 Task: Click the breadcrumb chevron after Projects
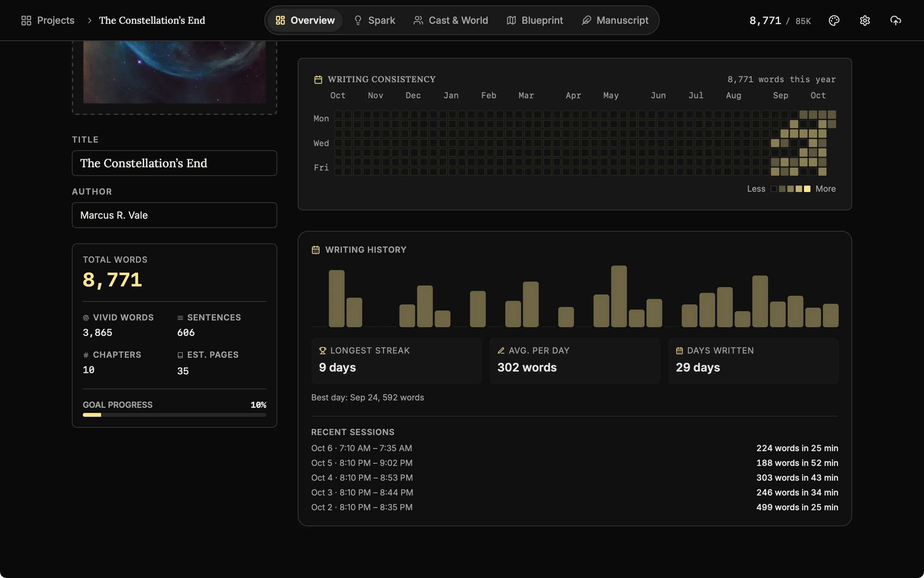pyautogui.click(x=89, y=20)
